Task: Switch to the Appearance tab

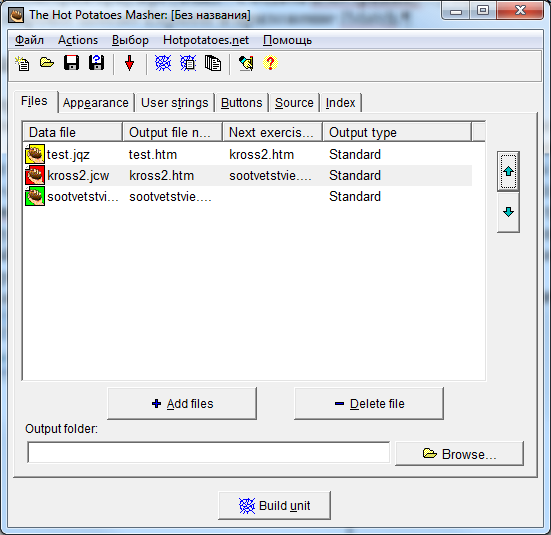Action: coord(96,103)
